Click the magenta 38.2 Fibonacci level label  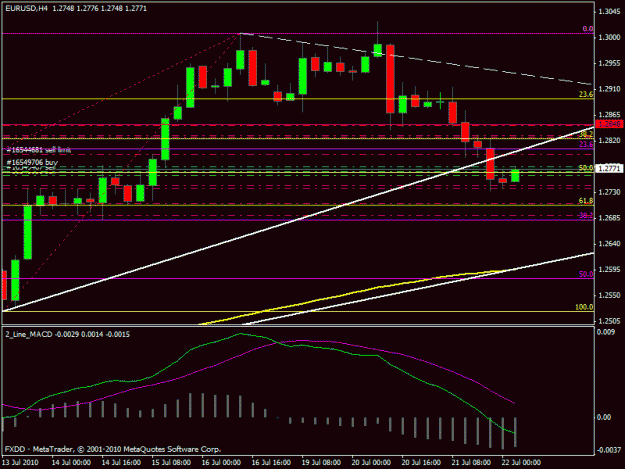tap(586, 215)
